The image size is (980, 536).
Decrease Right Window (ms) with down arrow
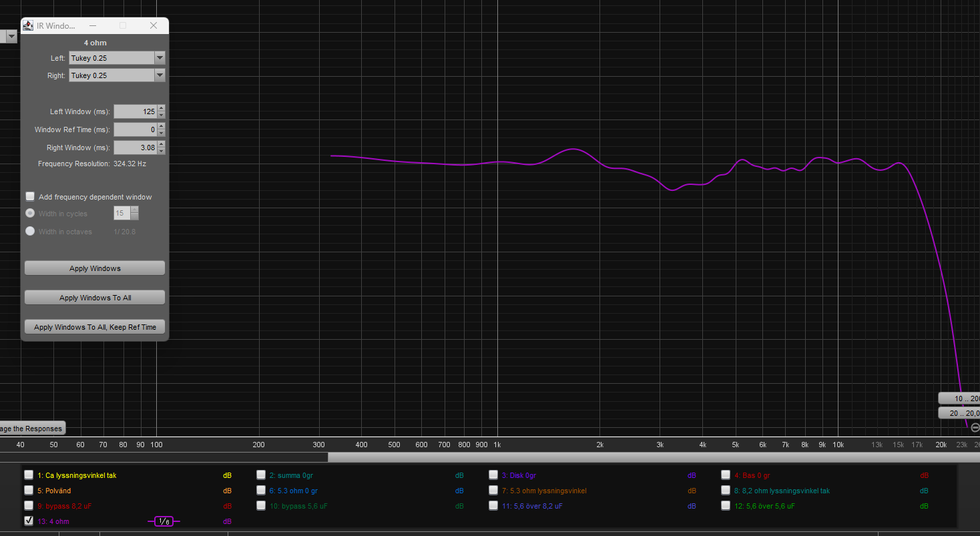[161, 151]
